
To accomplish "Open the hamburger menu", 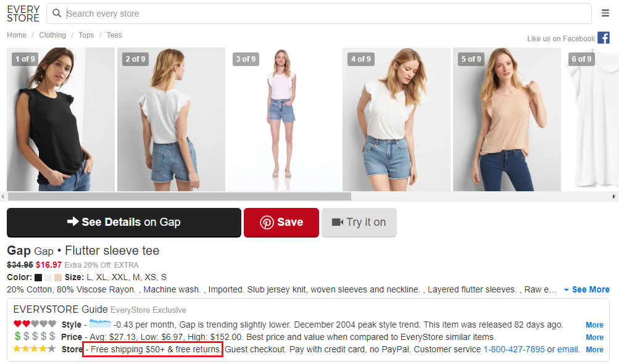I will click(605, 14).
